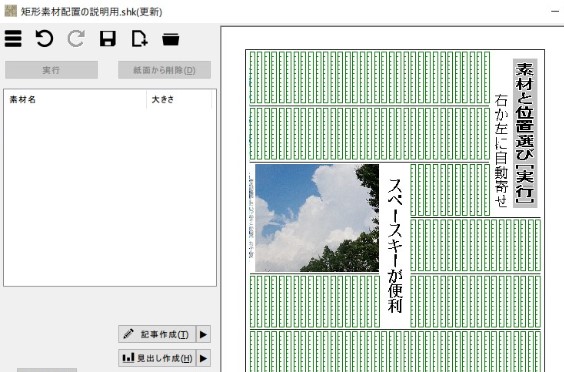Minimize the application window

(555, 12)
